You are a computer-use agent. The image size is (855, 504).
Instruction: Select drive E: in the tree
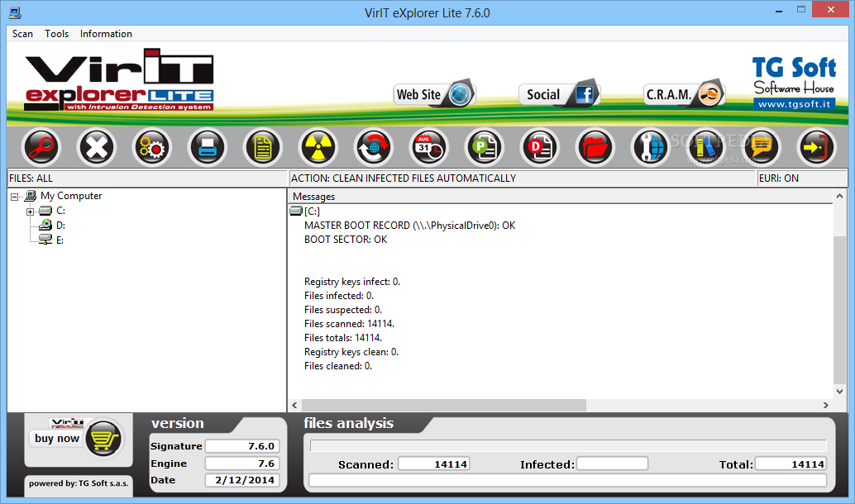coord(60,240)
